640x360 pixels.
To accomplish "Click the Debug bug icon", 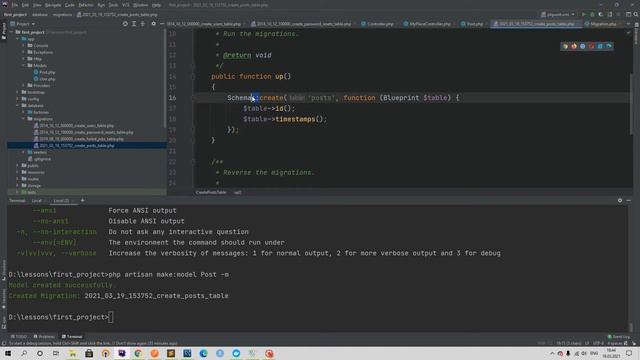I will [x=592, y=14].
